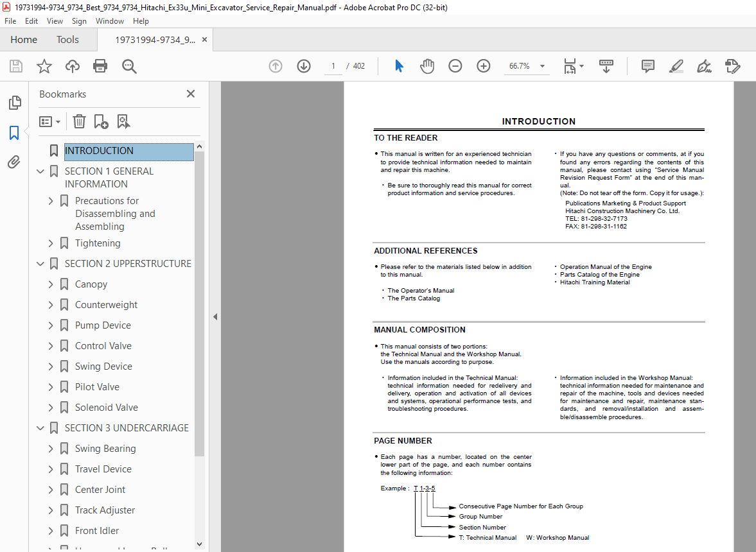Image resolution: width=756 pixels, height=552 pixels.
Task: Open the zoom level 66.7% dropdown
Action: click(x=542, y=66)
